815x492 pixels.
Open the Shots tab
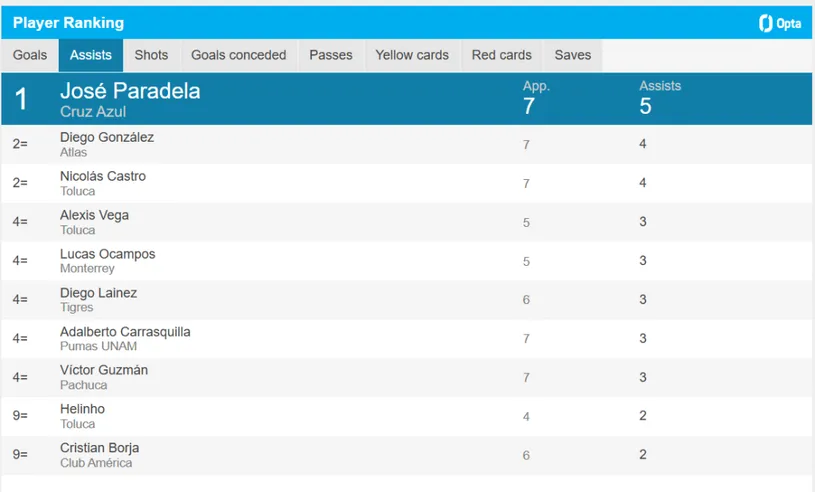pyautogui.click(x=151, y=55)
